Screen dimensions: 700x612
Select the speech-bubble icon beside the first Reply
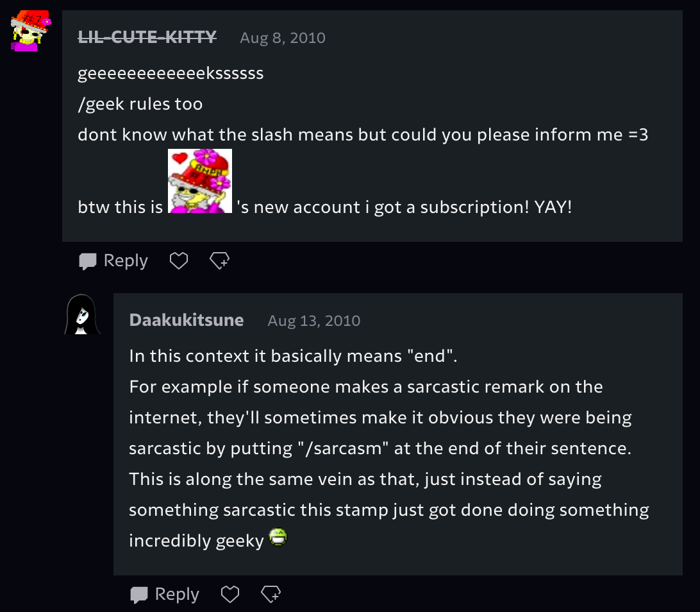point(89,260)
